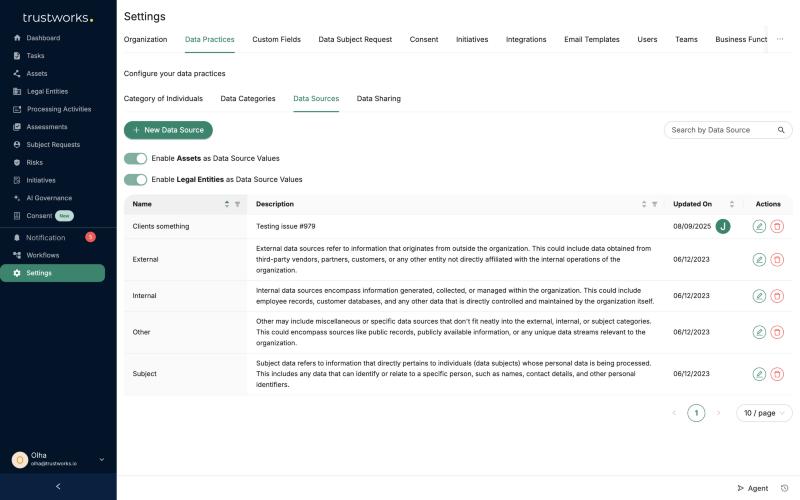Click the previous page arrow
Screen dimensions: 800x500
(674, 413)
